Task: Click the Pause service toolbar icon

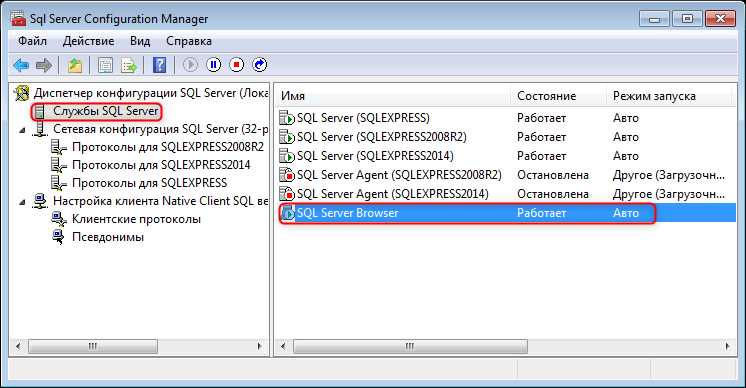Action: [x=213, y=65]
